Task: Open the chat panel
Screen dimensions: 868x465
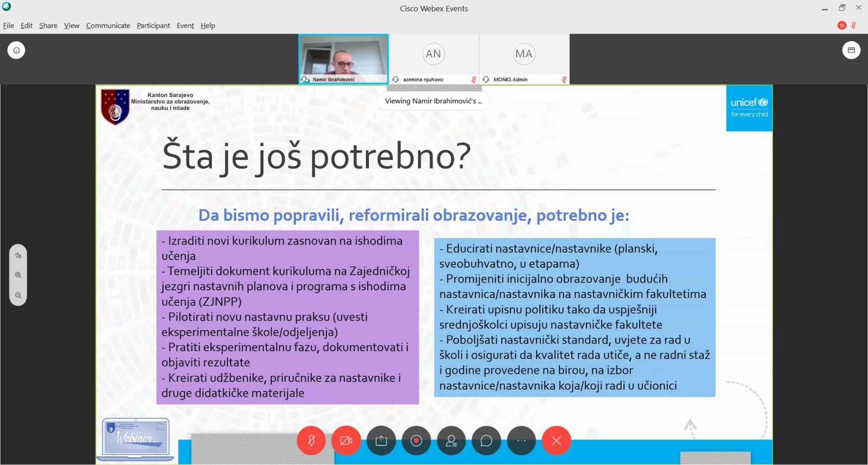Action: click(x=486, y=441)
